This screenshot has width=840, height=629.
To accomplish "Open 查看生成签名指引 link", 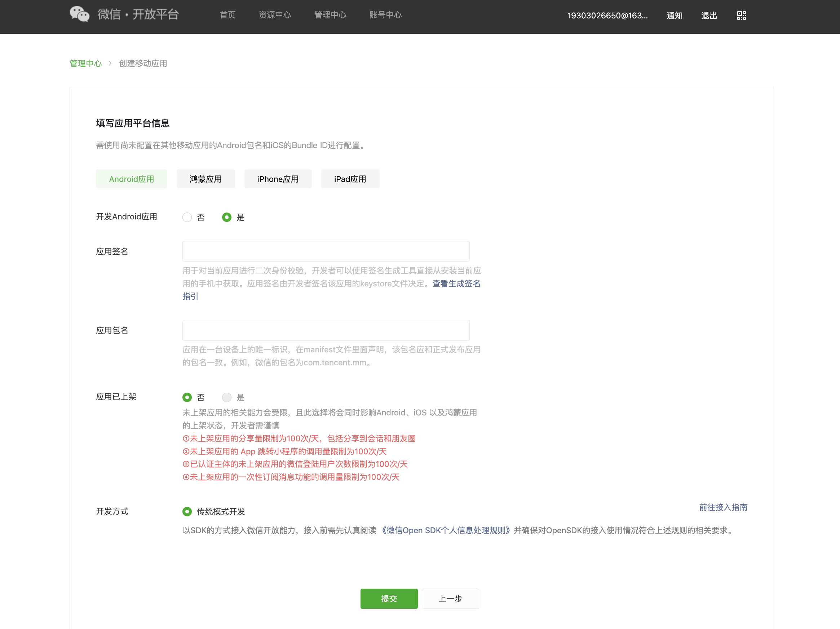I will 456,284.
